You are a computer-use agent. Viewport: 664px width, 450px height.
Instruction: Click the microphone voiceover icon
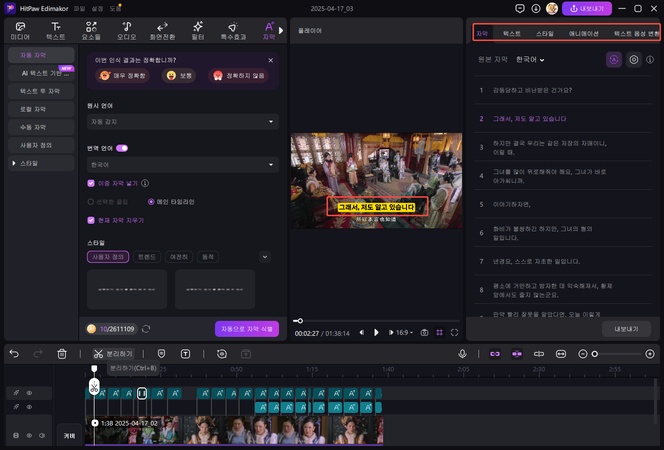click(463, 354)
